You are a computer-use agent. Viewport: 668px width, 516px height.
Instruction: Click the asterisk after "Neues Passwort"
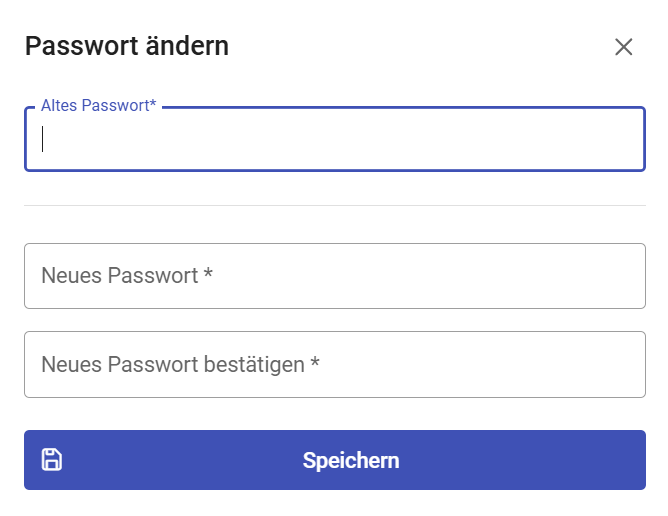[208, 273]
